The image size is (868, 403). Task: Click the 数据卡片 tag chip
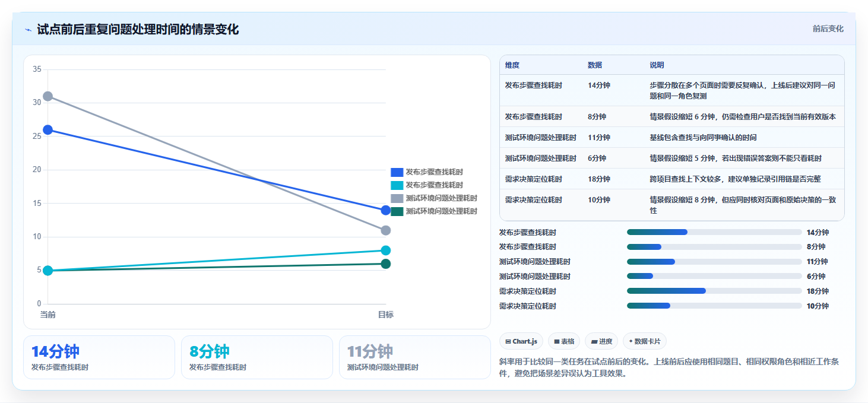645,341
